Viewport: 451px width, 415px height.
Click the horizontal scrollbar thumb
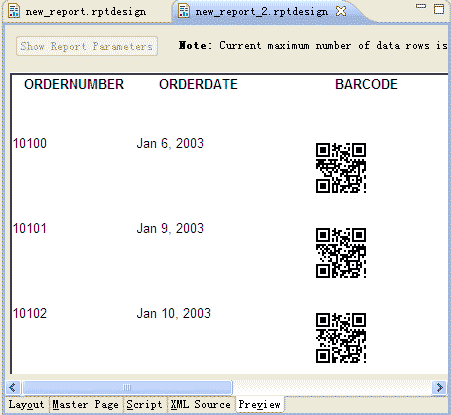pos(127,387)
